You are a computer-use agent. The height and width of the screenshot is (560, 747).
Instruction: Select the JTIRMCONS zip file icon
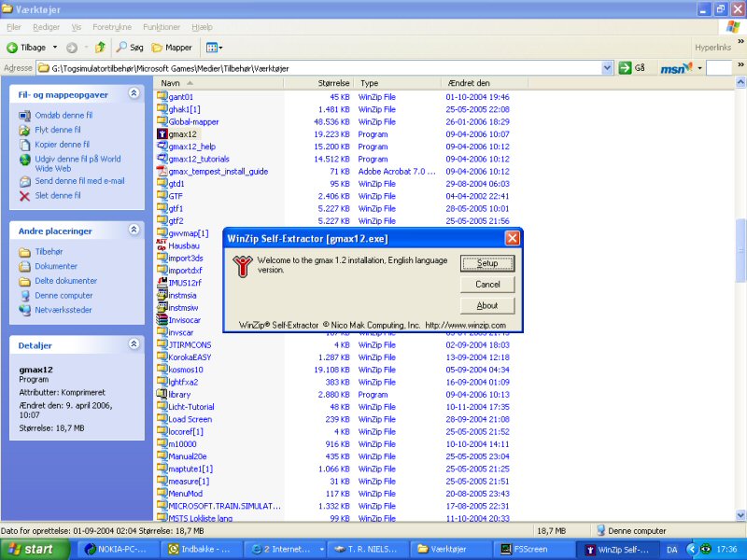click(162, 344)
